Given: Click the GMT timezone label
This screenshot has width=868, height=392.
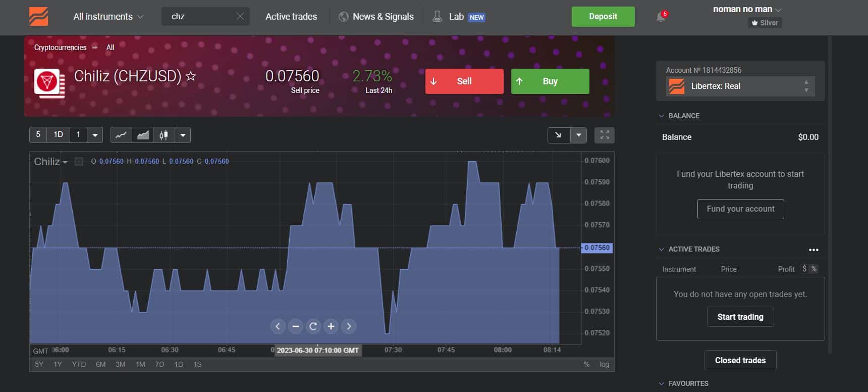Looking at the screenshot, I should point(40,351).
